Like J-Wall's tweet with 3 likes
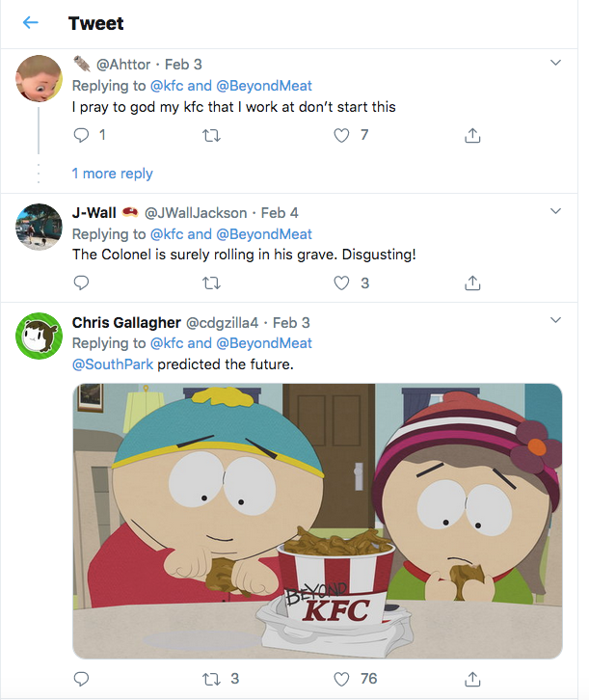The image size is (589, 700). coord(341,283)
